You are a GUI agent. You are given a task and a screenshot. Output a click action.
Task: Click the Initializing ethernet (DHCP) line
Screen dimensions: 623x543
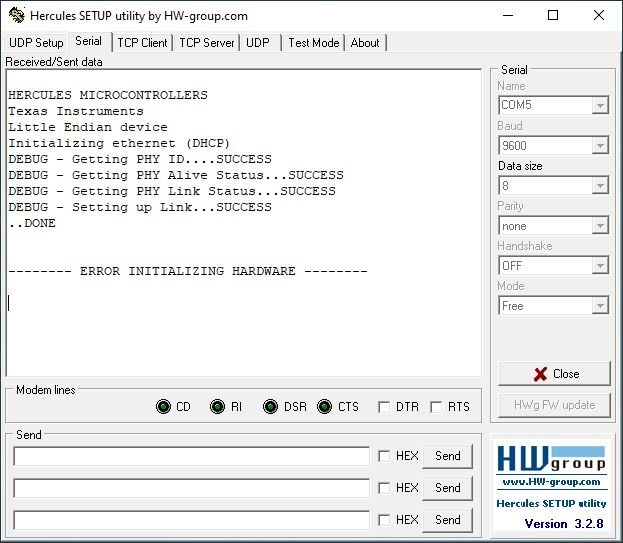[x=119, y=143]
